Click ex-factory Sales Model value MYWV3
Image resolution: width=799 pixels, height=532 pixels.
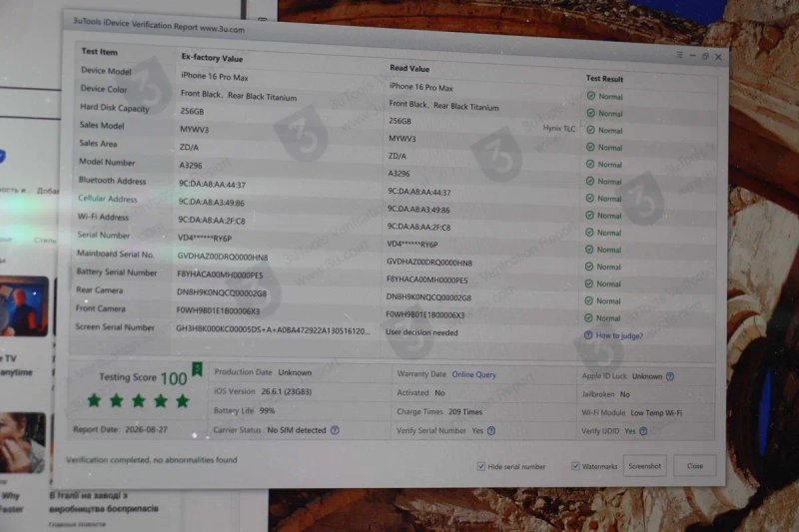(194, 130)
